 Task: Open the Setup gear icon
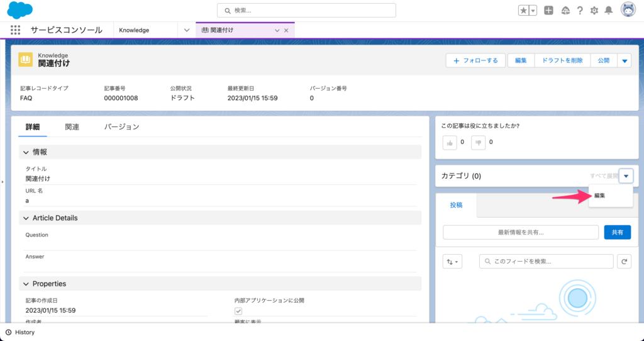click(x=594, y=11)
